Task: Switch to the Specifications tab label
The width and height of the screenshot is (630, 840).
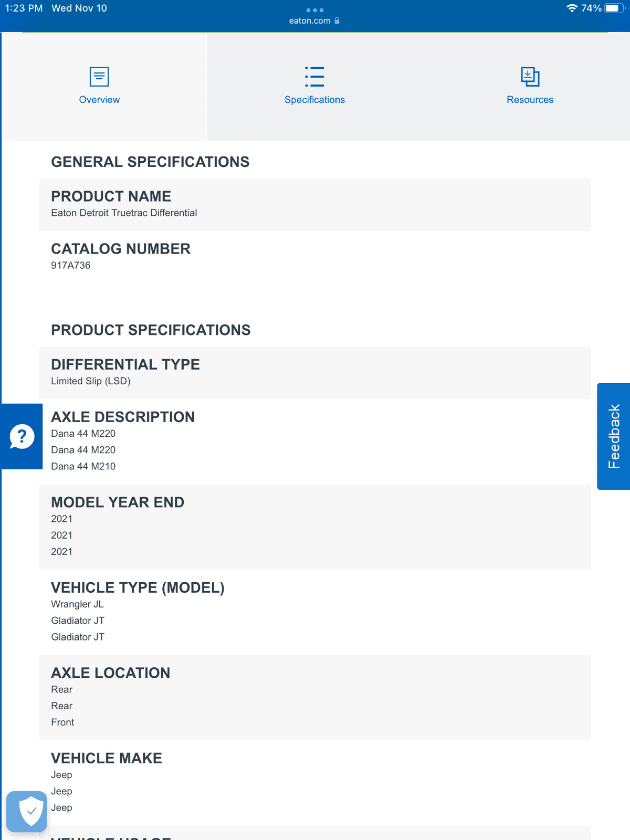Action: (314, 100)
